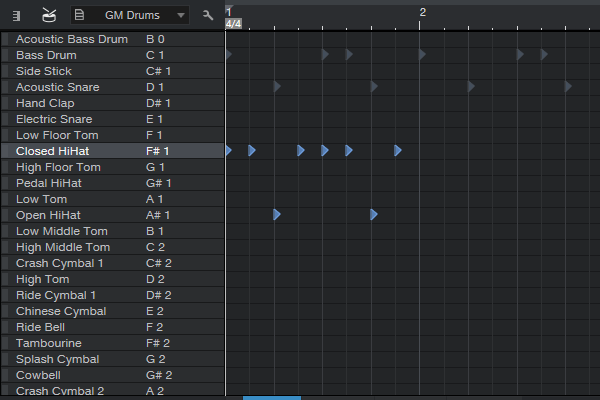This screenshot has height=400, width=600.
Task: Click the Pedal HiHat G# 1 pitch
Action: coord(158,183)
